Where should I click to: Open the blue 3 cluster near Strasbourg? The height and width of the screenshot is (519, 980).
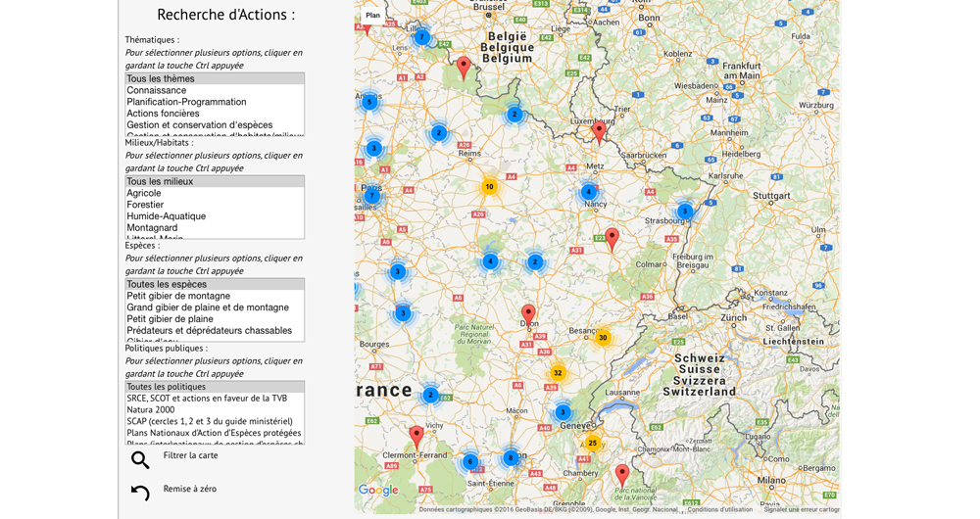[685, 212]
